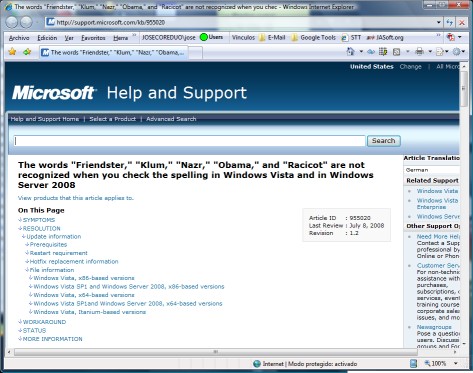
Task: Click the red Stop loading button
Action: [462, 23]
